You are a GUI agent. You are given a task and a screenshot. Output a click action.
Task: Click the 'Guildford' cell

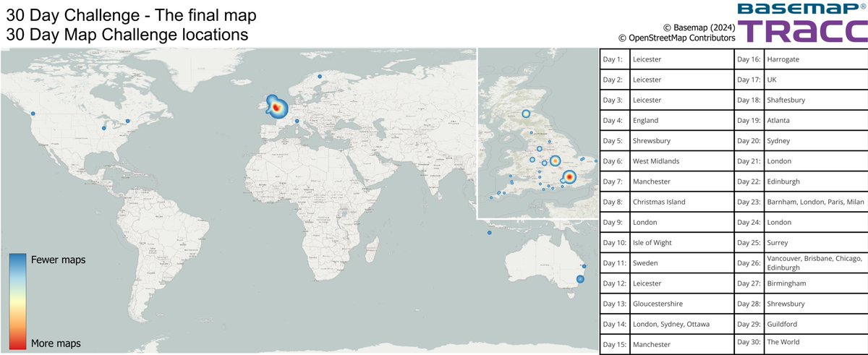pyautogui.click(x=815, y=324)
